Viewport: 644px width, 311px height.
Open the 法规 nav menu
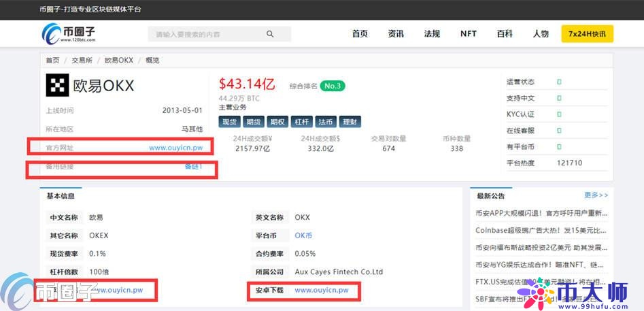click(432, 34)
